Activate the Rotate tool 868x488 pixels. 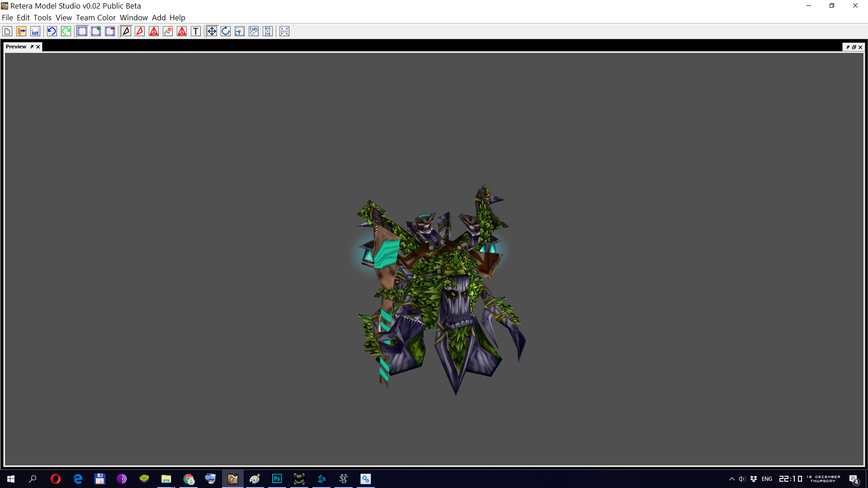[x=226, y=31]
